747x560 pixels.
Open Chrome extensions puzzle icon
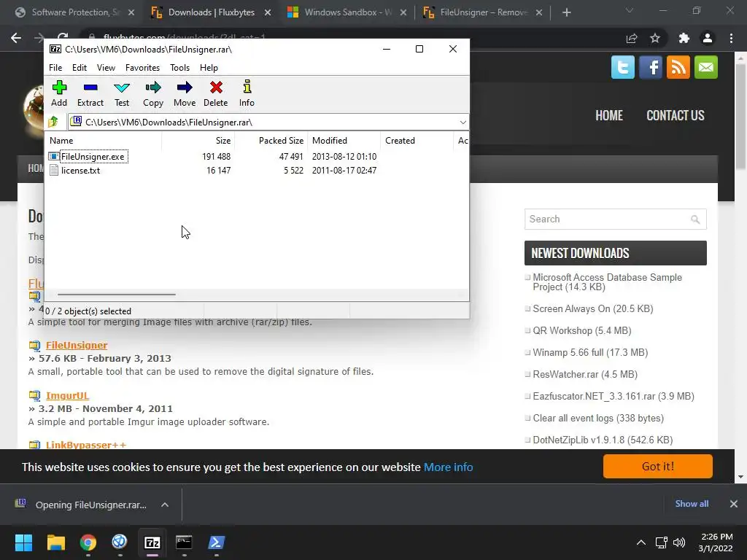click(684, 38)
